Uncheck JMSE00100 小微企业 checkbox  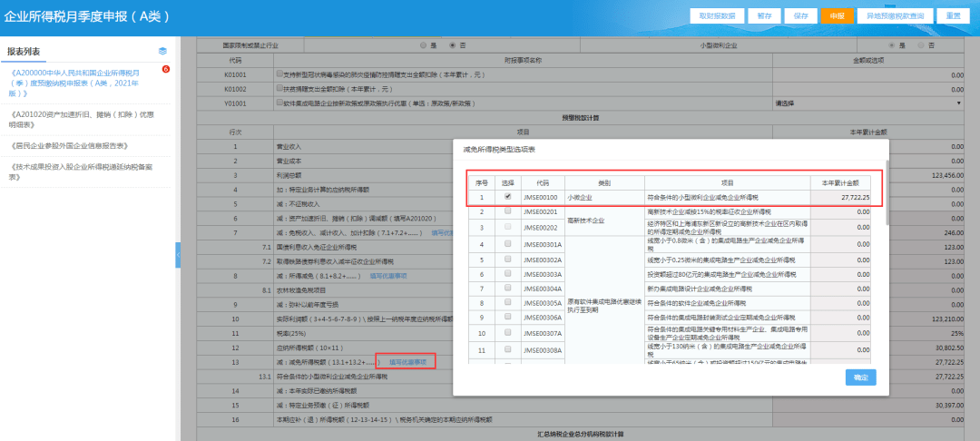[x=507, y=197]
